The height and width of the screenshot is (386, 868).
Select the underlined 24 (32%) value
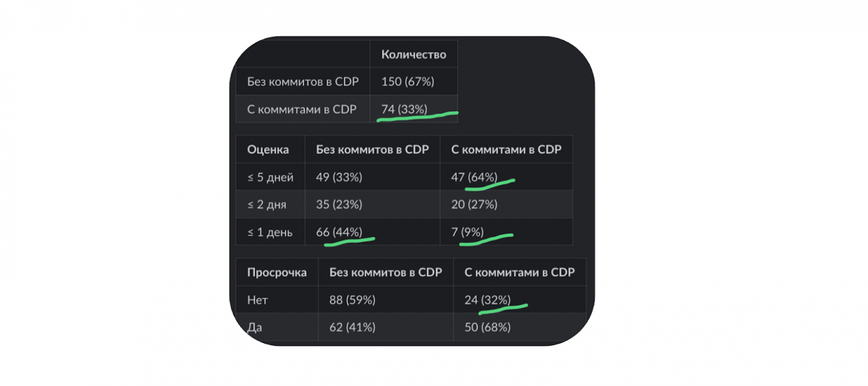[x=487, y=300]
